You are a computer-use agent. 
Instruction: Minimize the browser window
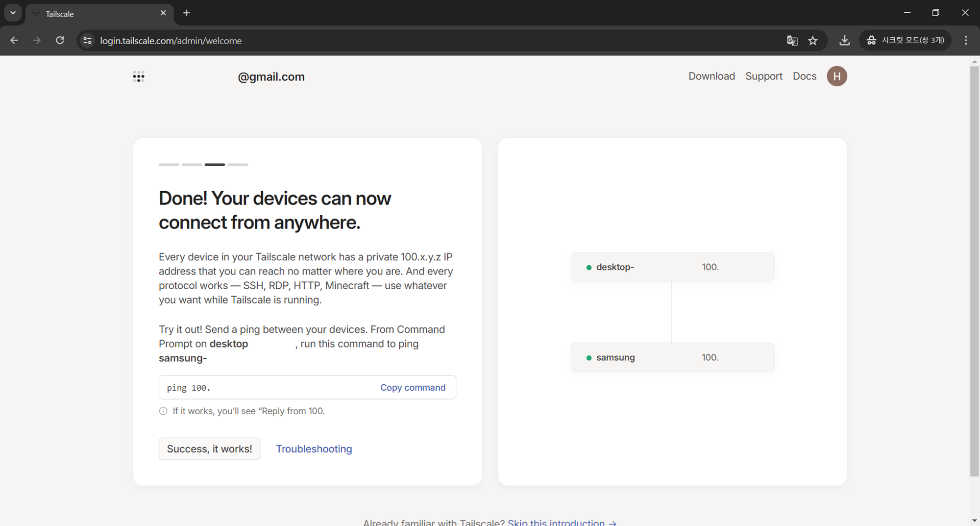[x=907, y=13]
